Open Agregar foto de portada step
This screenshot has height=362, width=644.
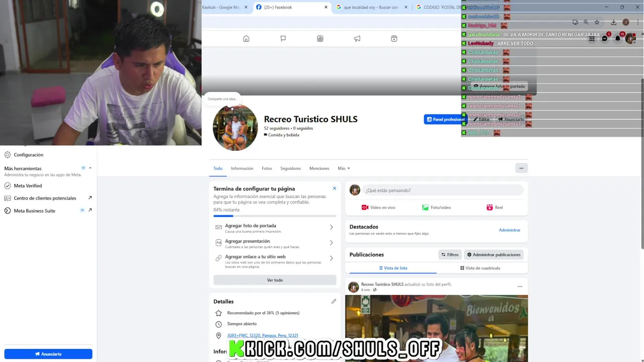click(275, 228)
